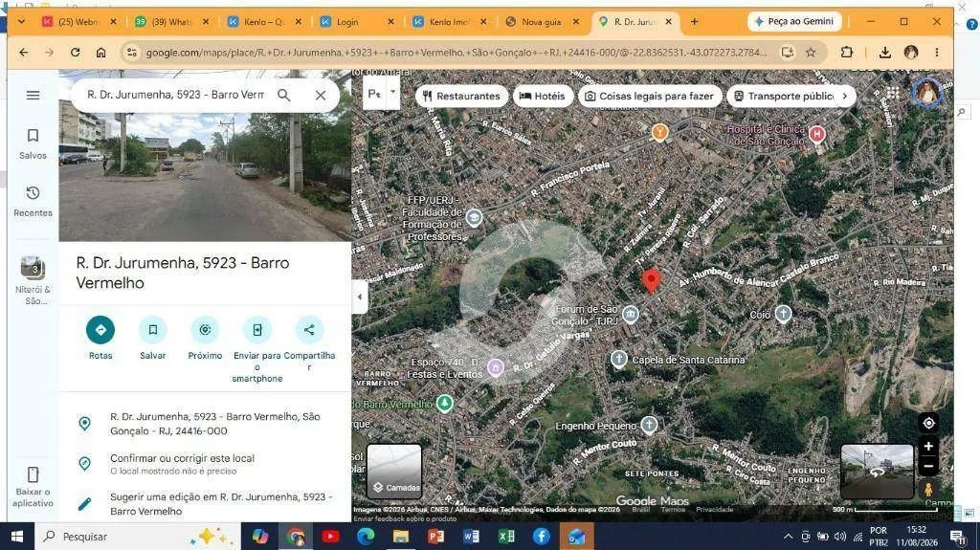The height and width of the screenshot is (550, 980).
Task: Select the Coió church marker
Action: (783, 314)
